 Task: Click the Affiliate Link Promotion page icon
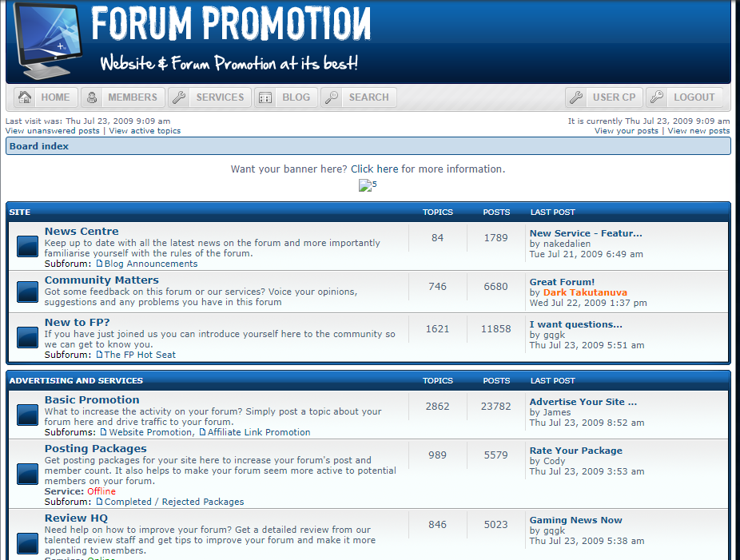pos(202,432)
